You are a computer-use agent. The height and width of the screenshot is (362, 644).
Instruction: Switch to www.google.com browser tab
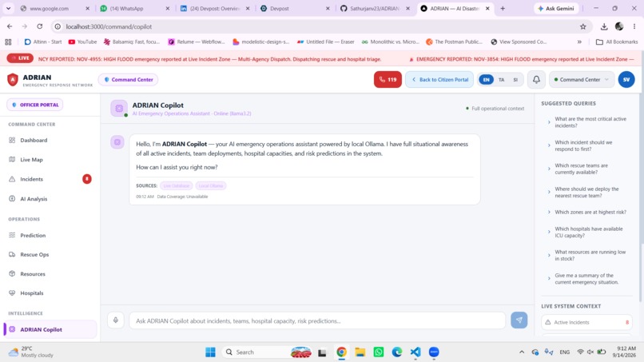pos(54,8)
